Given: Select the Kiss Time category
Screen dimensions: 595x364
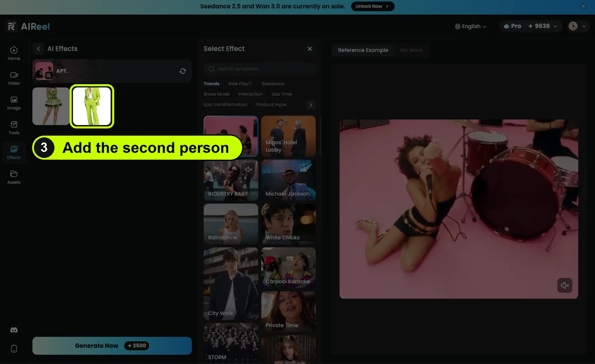Looking at the screenshot, I should click(282, 94).
